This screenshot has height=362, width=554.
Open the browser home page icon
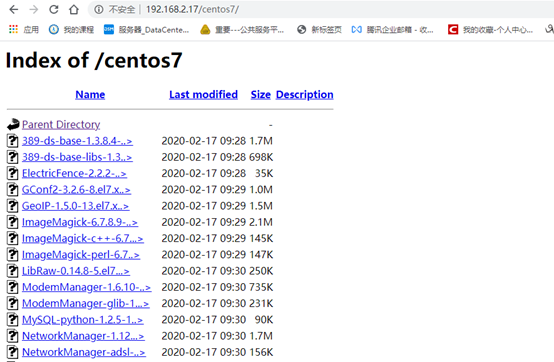click(x=73, y=10)
